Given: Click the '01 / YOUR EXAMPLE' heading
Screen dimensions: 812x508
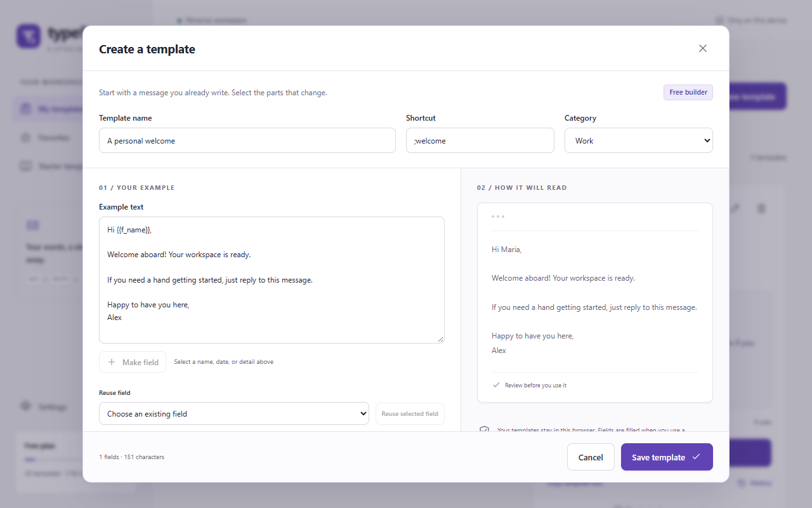Looking at the screenshot, I should [137, 188].
